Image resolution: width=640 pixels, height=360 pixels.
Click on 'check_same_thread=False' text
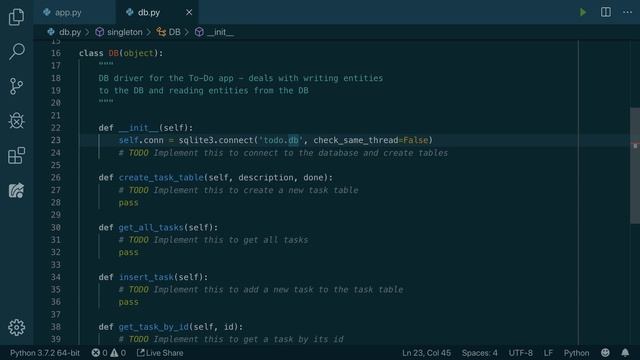coord(371,140)
